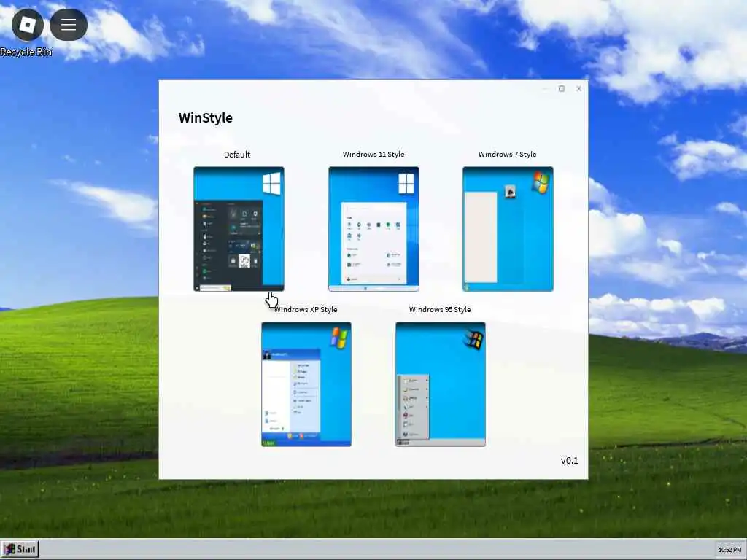The height and width of the screenshot is (560, 747).
Task: Choose the Windows 11 Style thumbnail
Action: pos(373,228)
